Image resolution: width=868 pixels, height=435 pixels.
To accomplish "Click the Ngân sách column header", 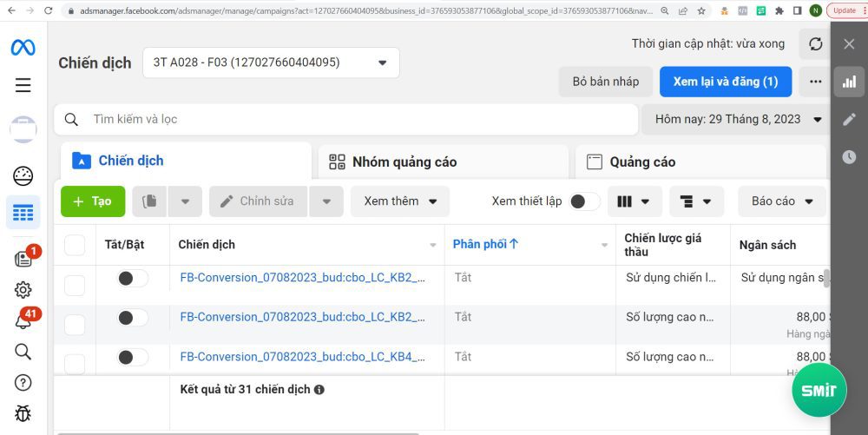I will tap(767, 245).
